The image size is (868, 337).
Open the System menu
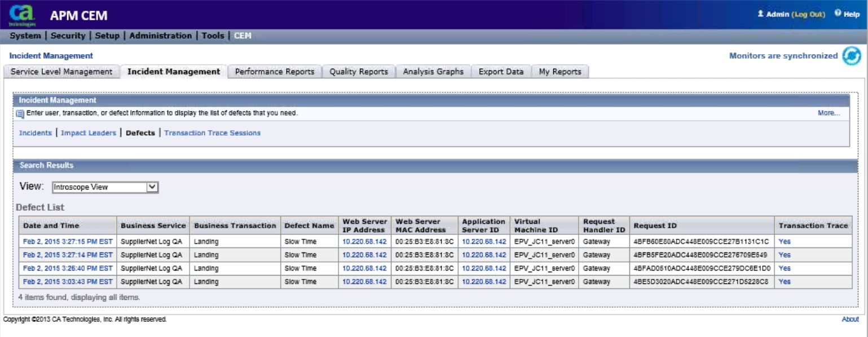point(25,36)
